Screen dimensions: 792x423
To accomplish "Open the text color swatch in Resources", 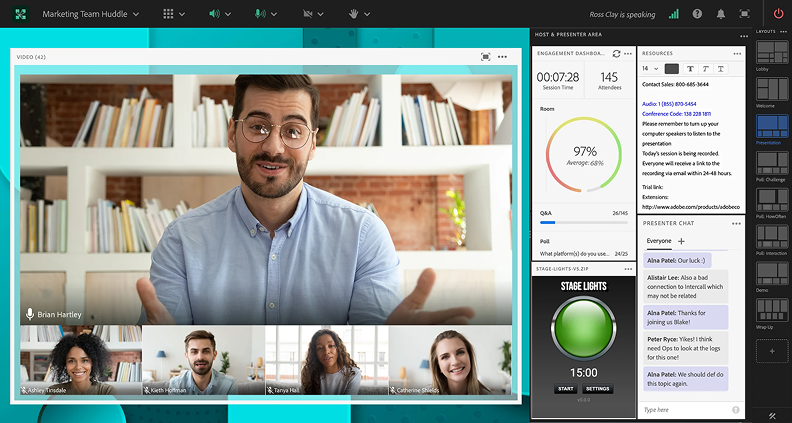I will click(x=672, y=68).
